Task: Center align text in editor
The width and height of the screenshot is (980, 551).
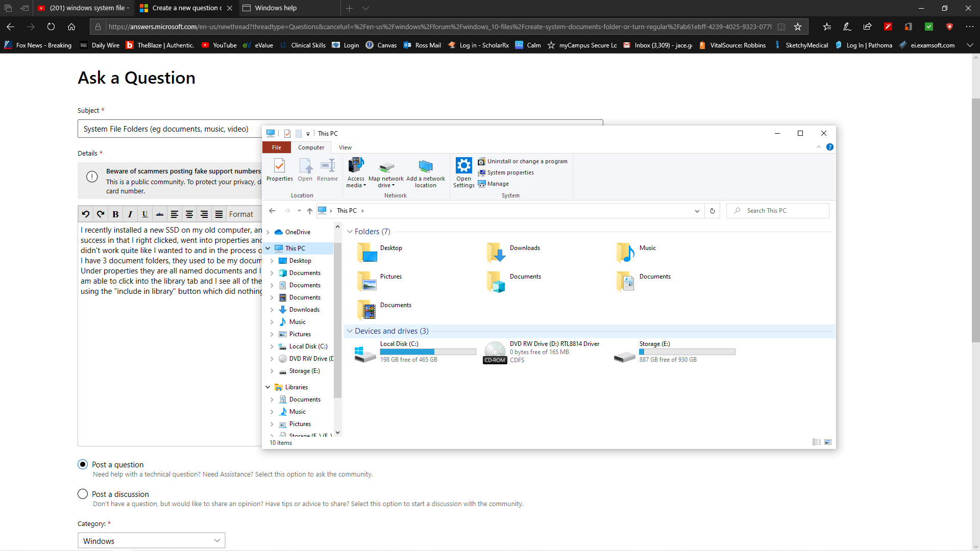Action: (189, 214)
